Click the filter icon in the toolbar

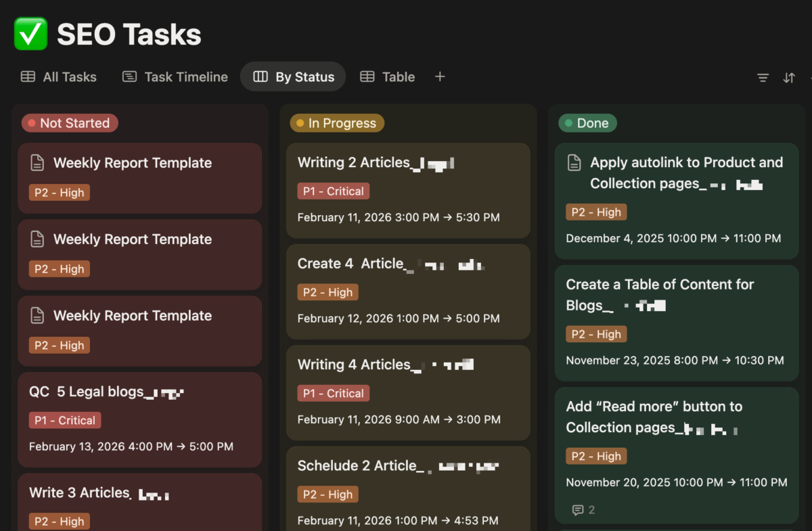[x=763, y=78]
